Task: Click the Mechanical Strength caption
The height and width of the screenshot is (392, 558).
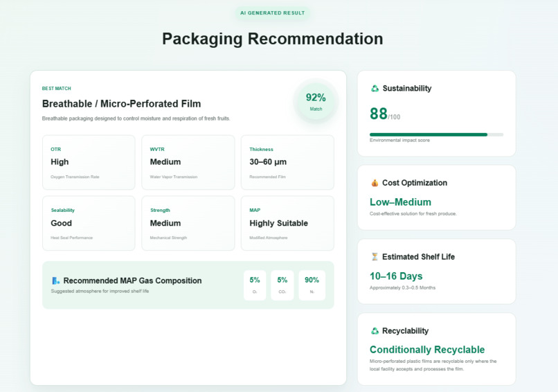Action: 168,238
